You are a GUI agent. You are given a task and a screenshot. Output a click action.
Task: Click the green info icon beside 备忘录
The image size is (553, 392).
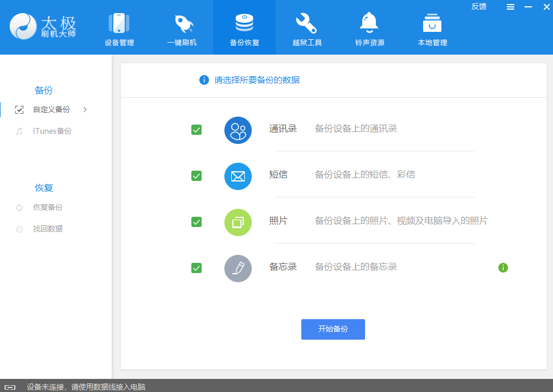coord(503,267)
